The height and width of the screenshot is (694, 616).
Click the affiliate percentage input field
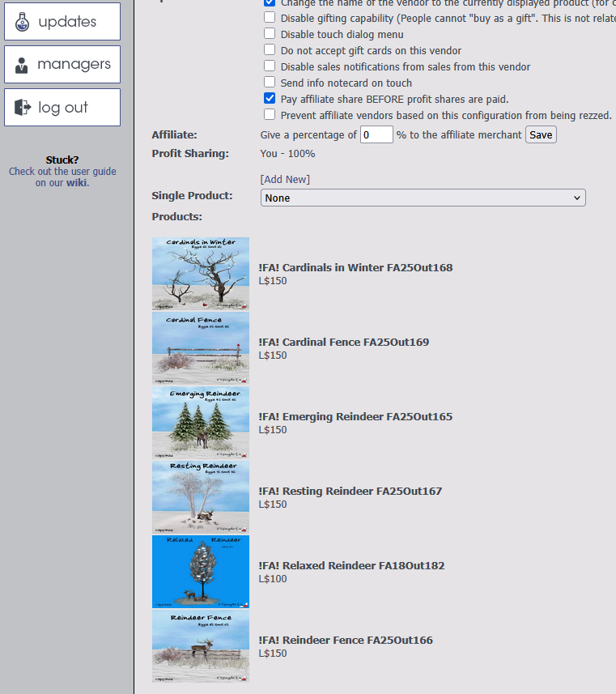[376, 135]
